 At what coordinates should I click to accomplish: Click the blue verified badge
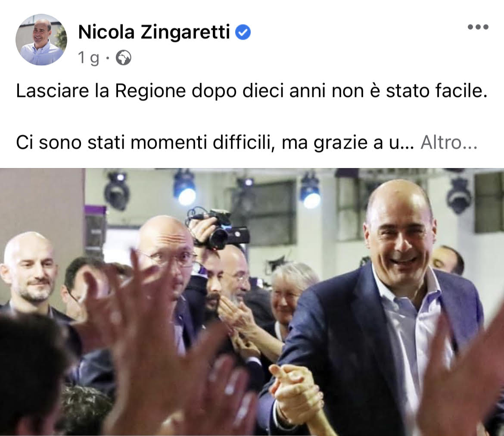pos(243,32)
